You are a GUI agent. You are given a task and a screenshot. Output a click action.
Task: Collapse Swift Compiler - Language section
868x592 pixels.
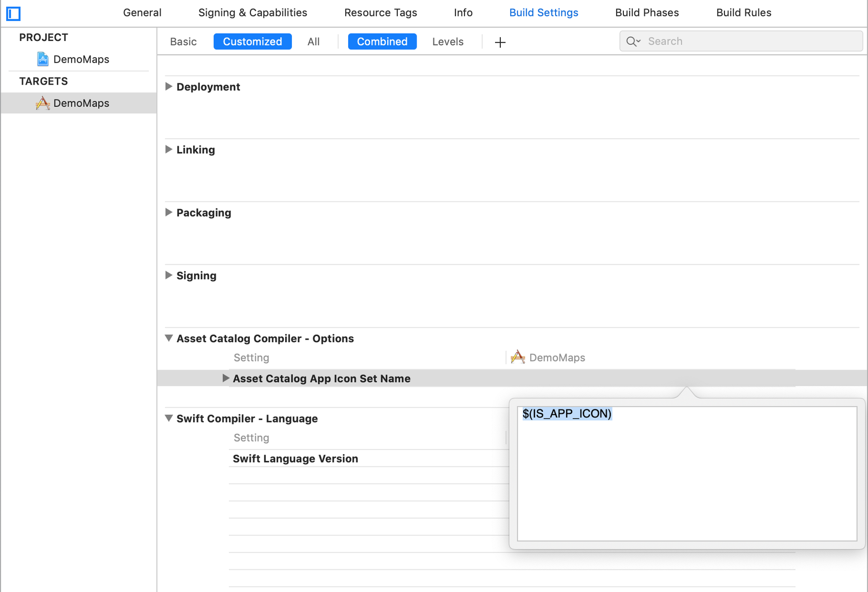pos(169,419)
